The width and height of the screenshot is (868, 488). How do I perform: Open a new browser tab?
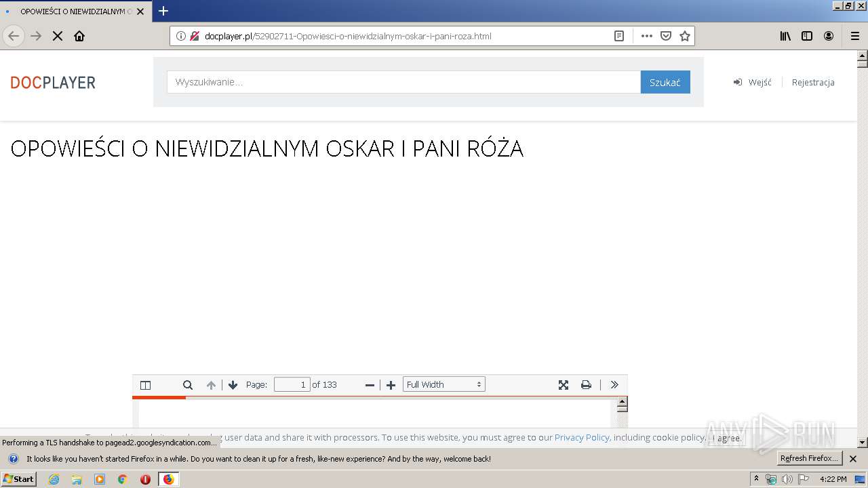pos(163,11)
